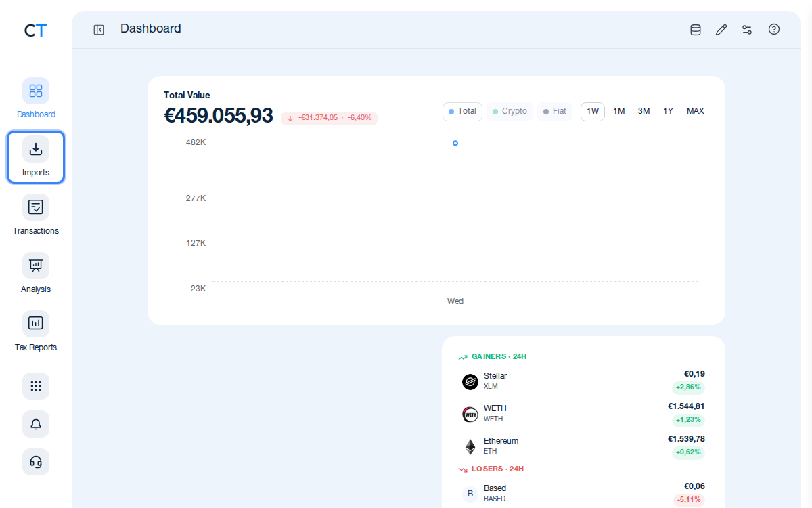The height and width of the screenshot is (508, 812).
Task: Click the Based coin logo
Action: 470,494
